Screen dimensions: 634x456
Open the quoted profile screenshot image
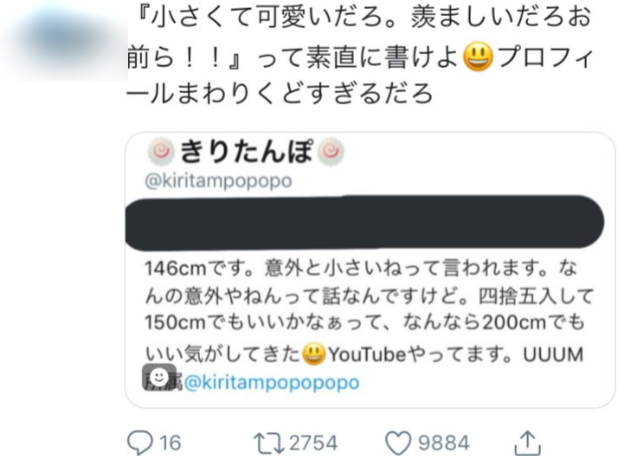point(370,270)
